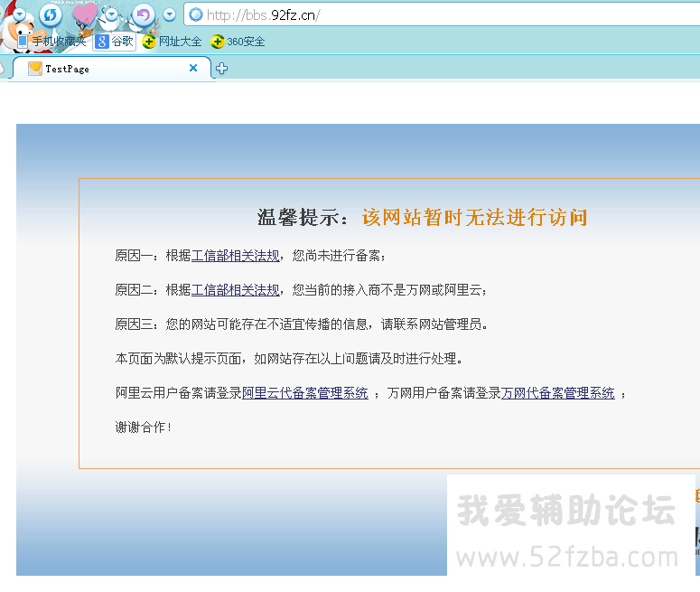
Task: Click text 阿里云用户备案请登录
Action: click(179, 393)
